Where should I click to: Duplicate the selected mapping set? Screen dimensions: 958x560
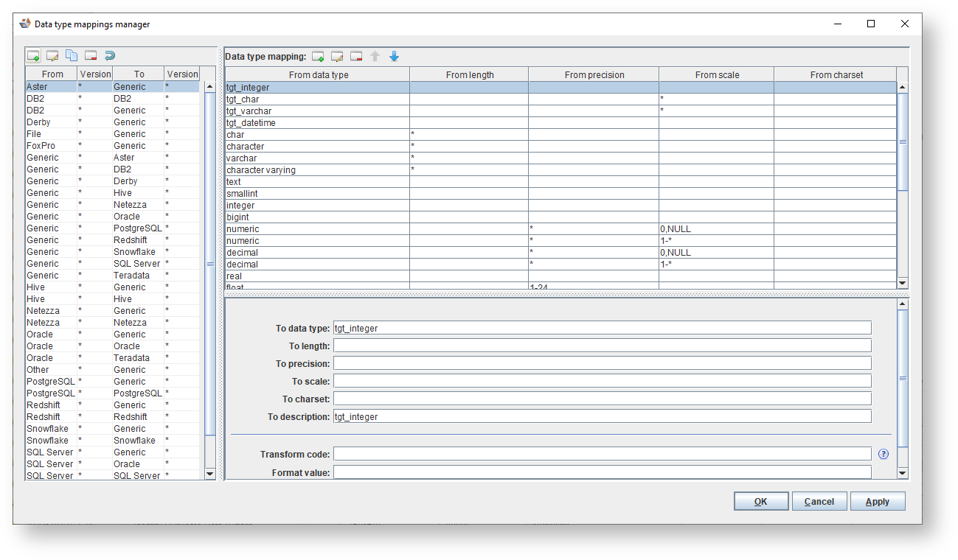click(72, 55)
